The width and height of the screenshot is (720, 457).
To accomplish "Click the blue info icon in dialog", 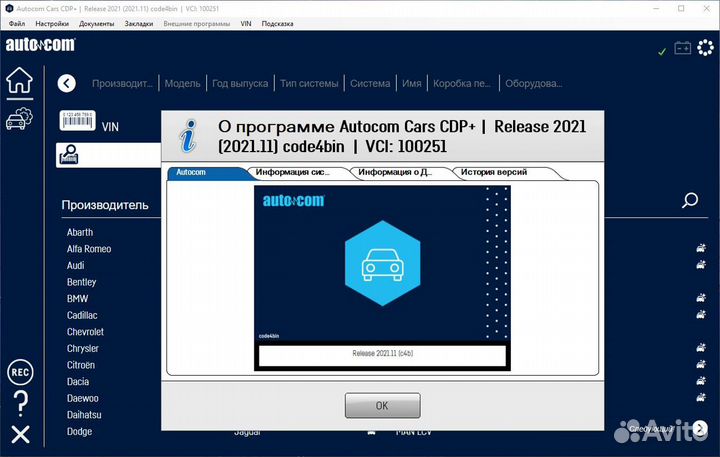I will (188, 136).
